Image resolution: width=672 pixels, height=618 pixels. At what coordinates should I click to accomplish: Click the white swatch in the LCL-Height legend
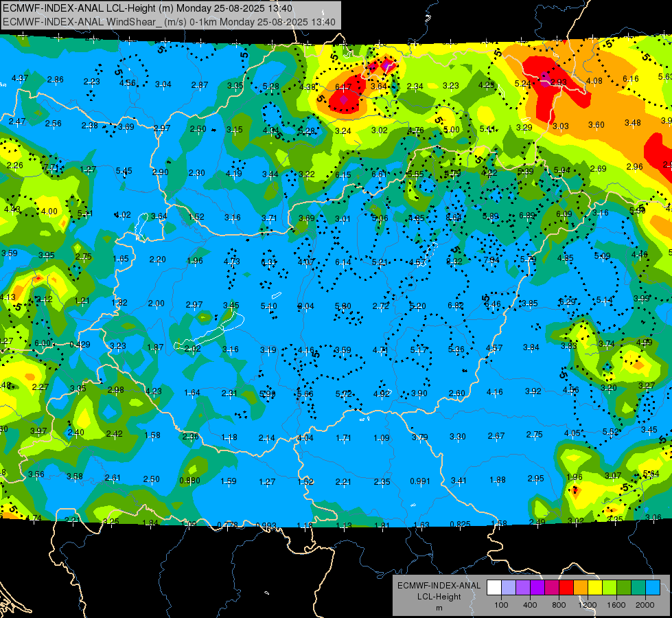(494, 588)
